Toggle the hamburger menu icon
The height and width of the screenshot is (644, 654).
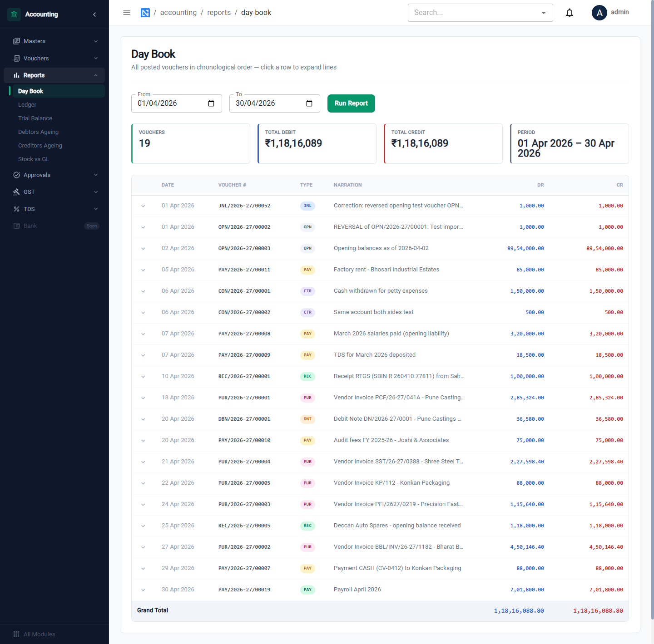tap(127, 13)
